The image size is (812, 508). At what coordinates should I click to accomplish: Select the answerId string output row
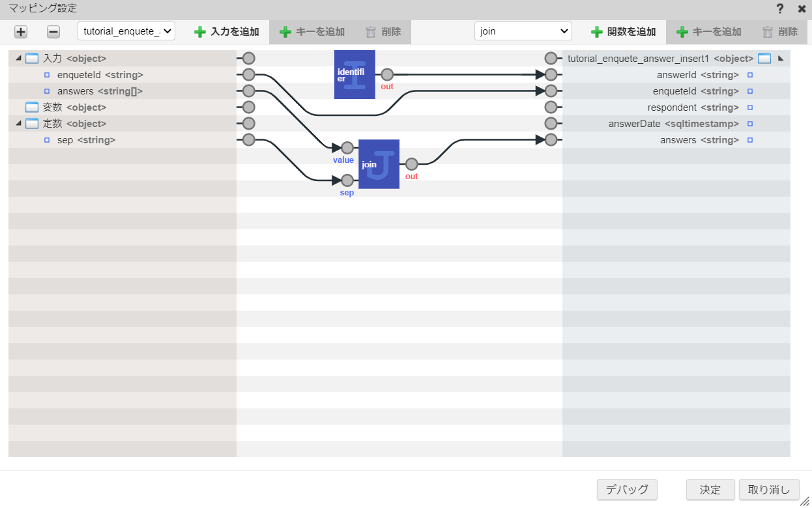pyautogui.click(x=676, y=75)
